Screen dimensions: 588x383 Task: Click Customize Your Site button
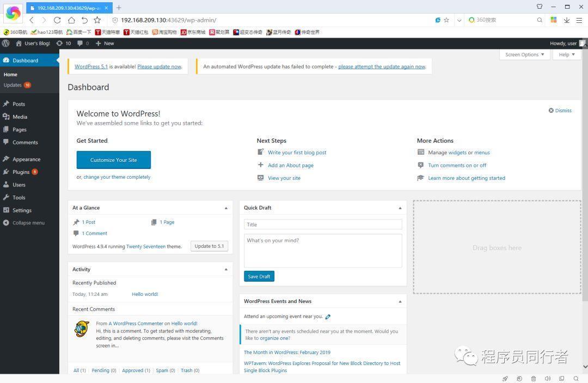tap(114, 160)
